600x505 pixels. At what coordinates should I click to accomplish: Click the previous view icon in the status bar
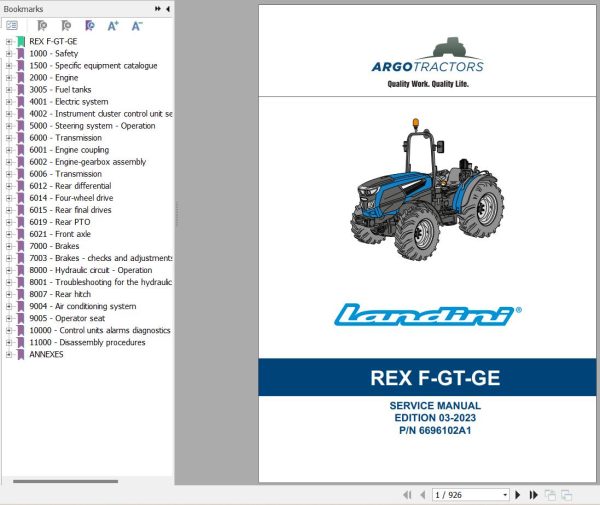click(550, 495)
